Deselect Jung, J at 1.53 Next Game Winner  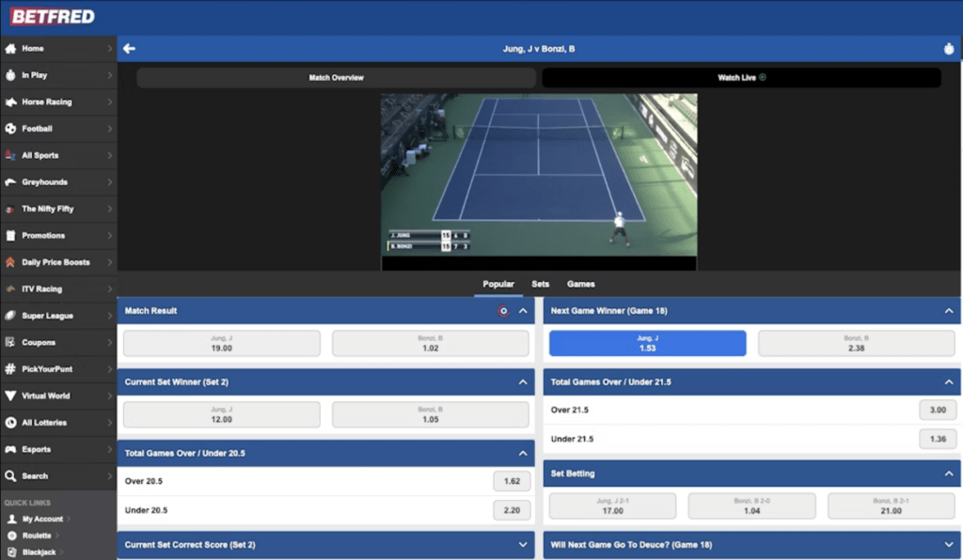point(647,344)
